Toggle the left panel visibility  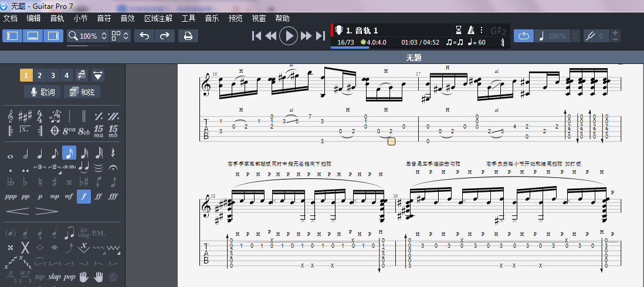coord(12,36)
